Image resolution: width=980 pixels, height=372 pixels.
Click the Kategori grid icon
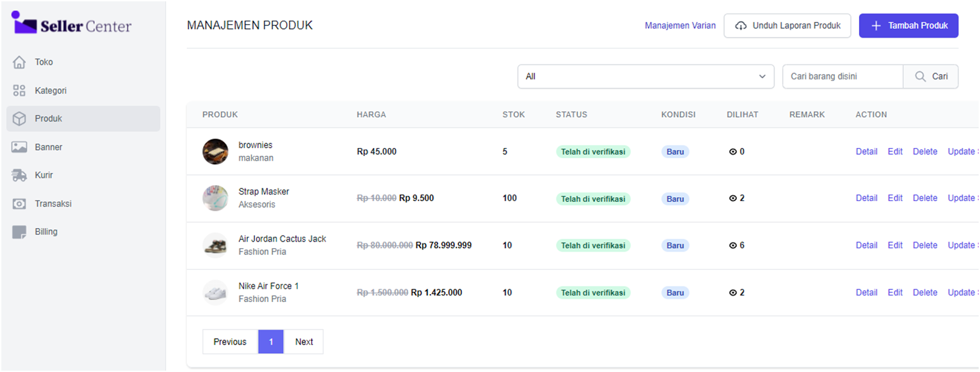click(x=19, y=91)
